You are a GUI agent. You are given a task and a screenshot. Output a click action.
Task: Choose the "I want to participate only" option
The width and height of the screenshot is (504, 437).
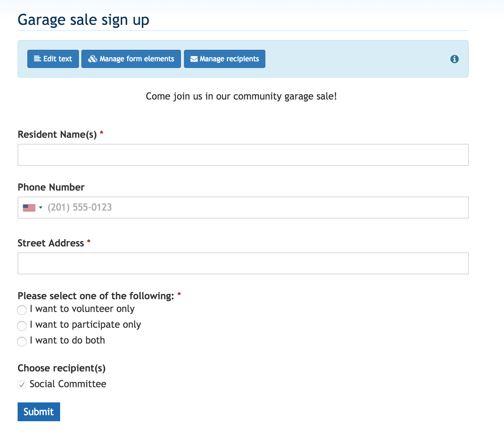click(x=22, y=326)
